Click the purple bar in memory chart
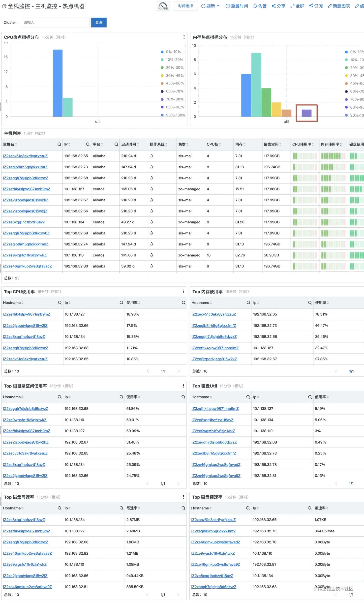Image resolution: width=364 pixels, height=602 pixels. pos(306,113)
